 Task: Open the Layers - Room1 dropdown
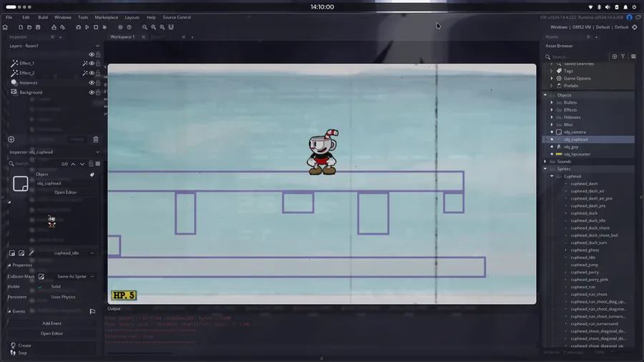(97, 46)
